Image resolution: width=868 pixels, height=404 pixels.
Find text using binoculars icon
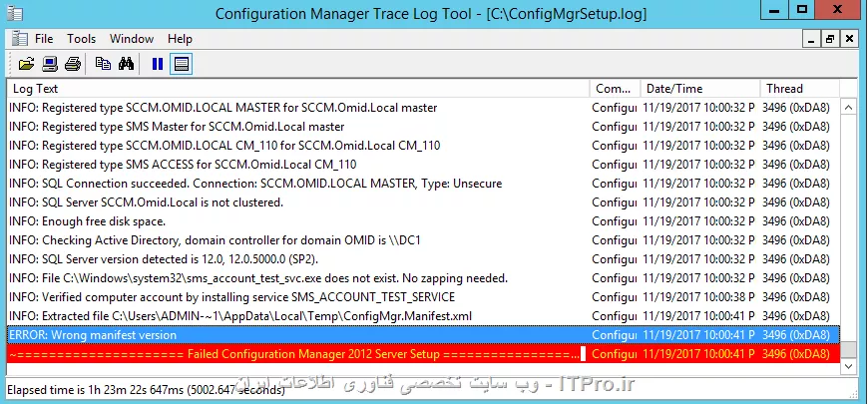tap(127, 64)
